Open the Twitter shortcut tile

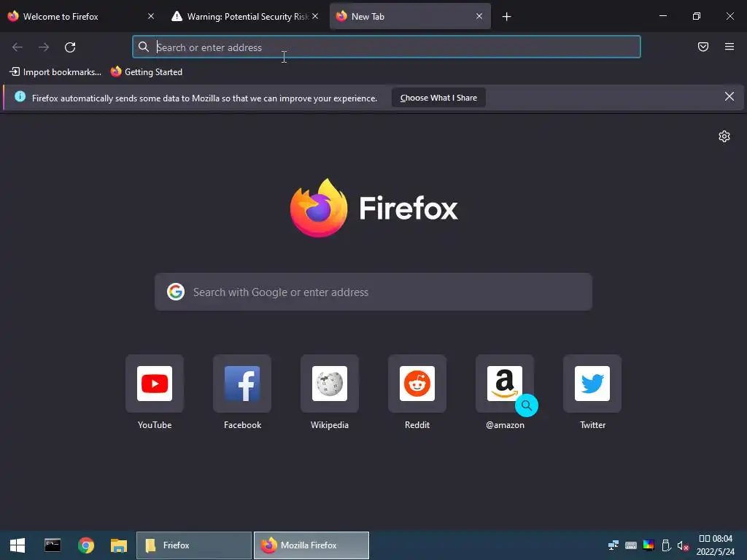pos(592,384)
